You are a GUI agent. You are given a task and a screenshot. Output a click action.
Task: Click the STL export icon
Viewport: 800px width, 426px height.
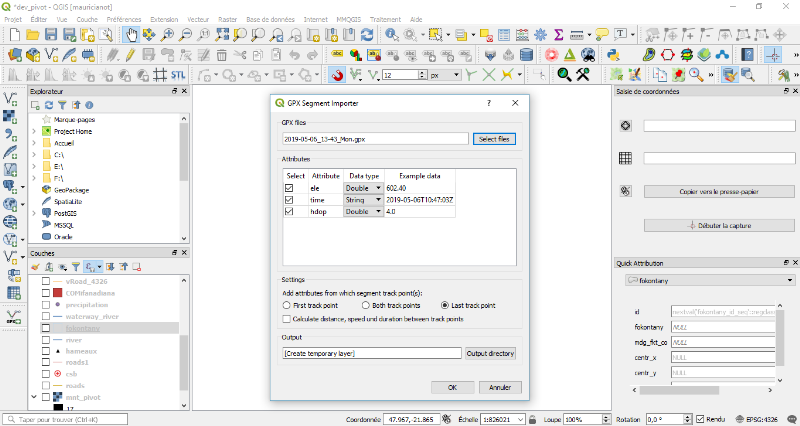click(177, 74)
